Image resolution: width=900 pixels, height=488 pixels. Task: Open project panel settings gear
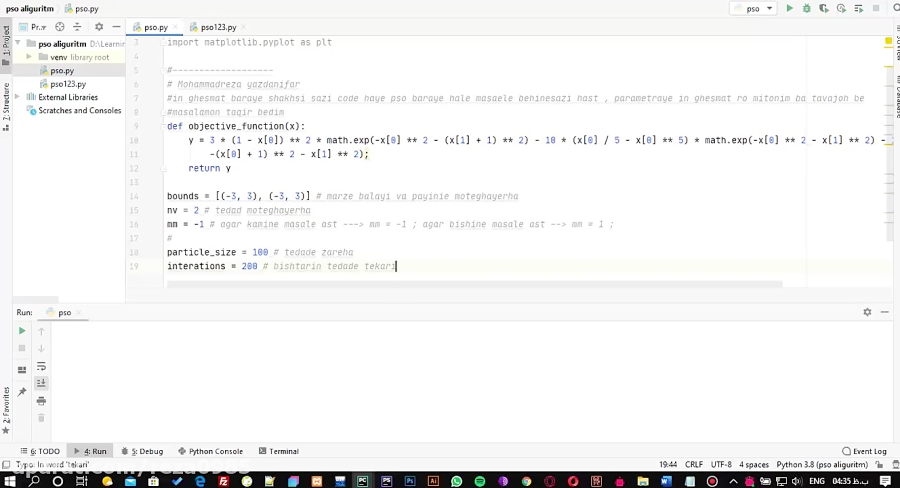(98, 27)
